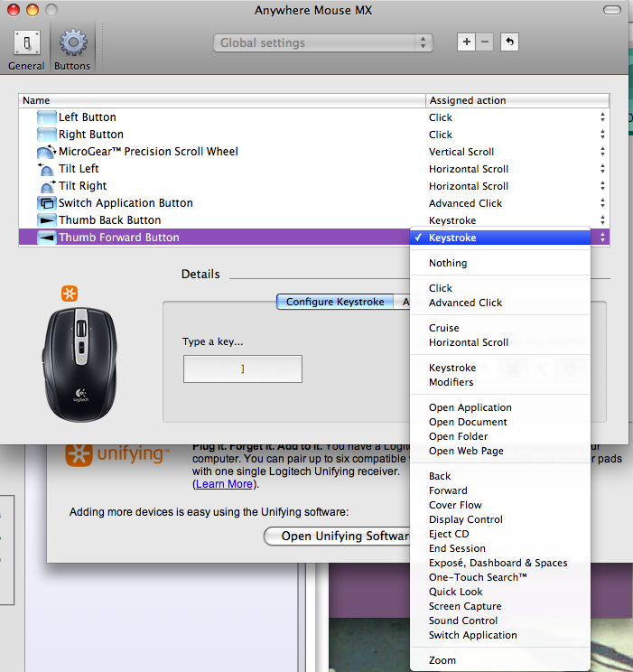Click the MicroGear scroll wheel icon
This screenshot has height=672, width=633.
click(46, 151)
